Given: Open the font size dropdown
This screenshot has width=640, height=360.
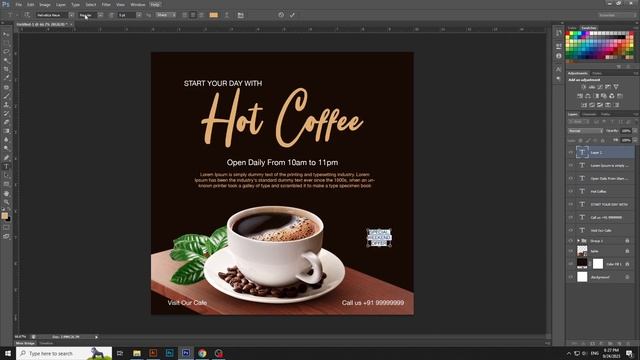Looking at the screenshot, I should [x=139, y=15].
